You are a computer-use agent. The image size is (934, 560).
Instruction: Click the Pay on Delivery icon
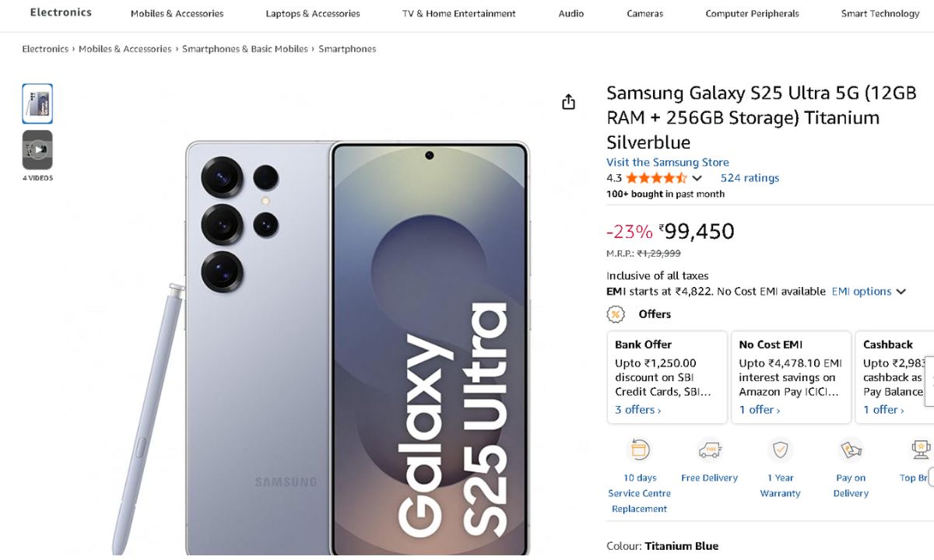pyautogui.click(x=851, y=450)
